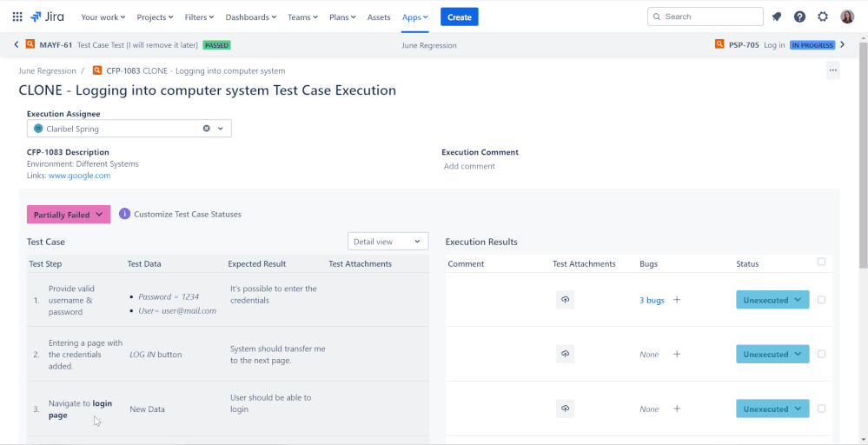Change step 1 Unexecuted status

[x=772, y=300]
